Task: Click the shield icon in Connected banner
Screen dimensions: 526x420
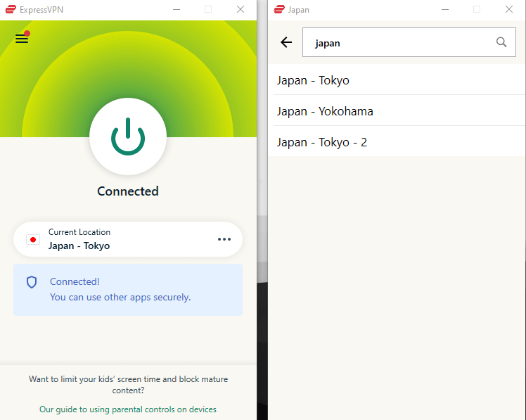Action: (x=32, y=282)
